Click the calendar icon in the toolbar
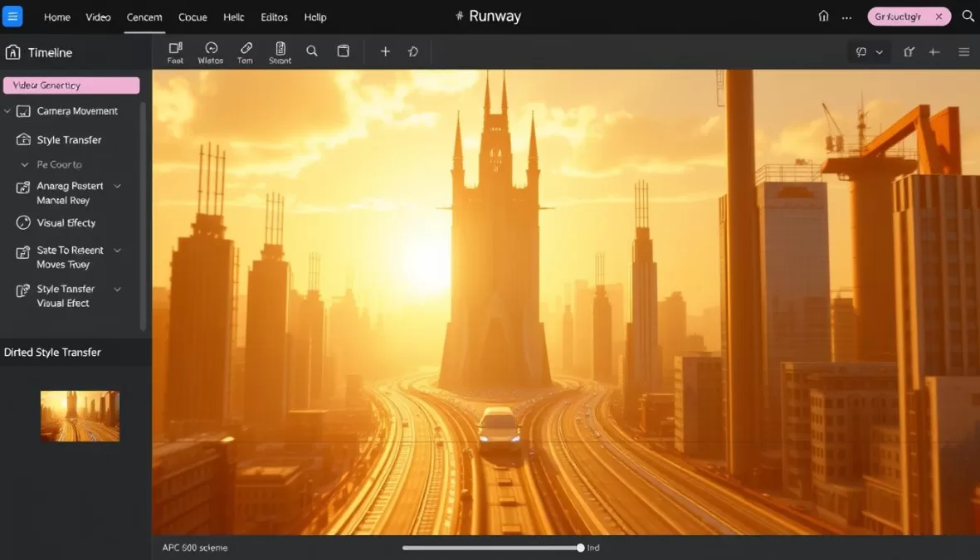This screenshot has height=560, width=980. [x=343, y=51]
